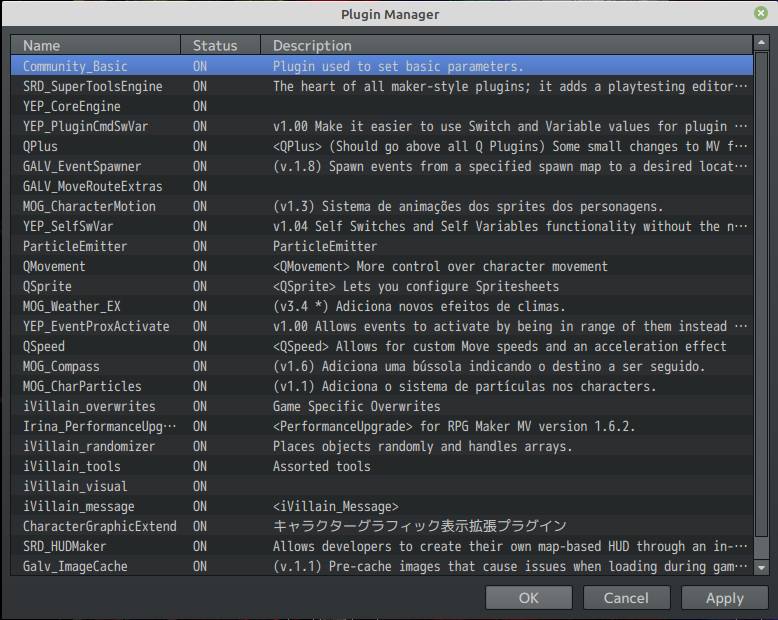Select the iVillain_visual plugin

click(x=382, y=486)
